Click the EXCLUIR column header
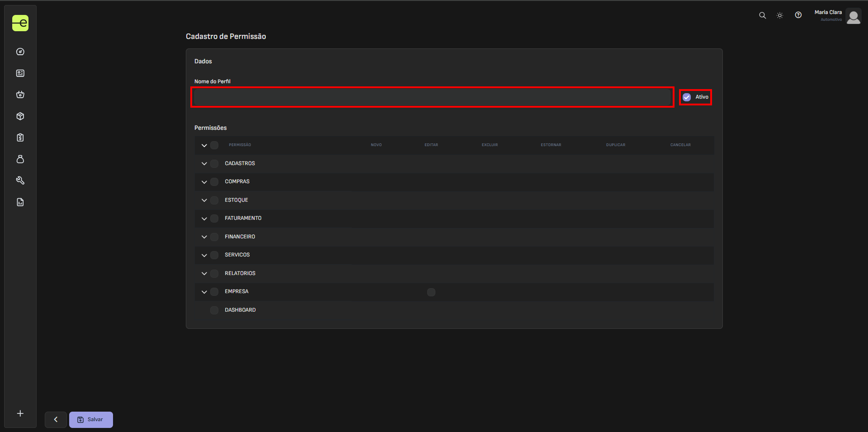 [490, 145]
